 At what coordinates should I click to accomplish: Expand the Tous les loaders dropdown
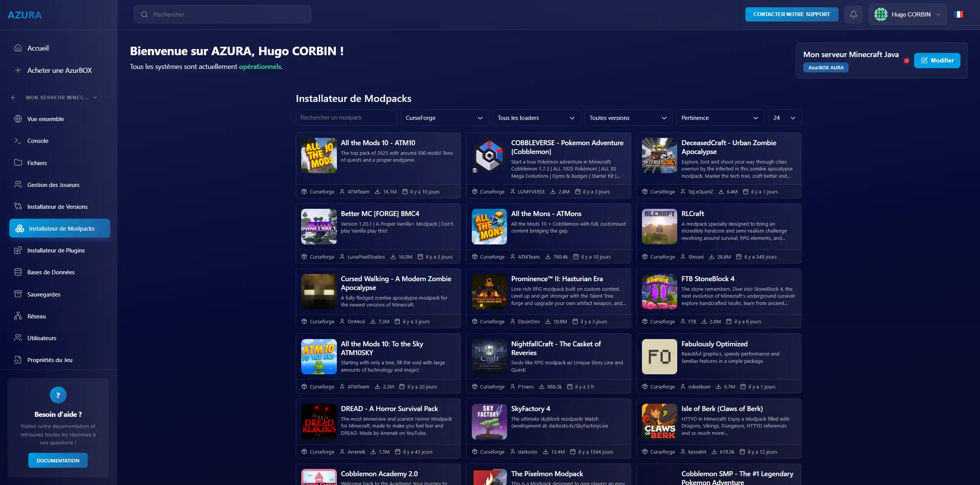(x=536, y=118)
